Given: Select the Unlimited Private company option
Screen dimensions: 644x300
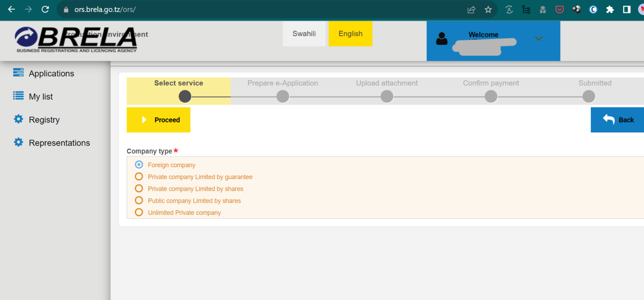Looking at the screenshot, I should tap(139, 212).
